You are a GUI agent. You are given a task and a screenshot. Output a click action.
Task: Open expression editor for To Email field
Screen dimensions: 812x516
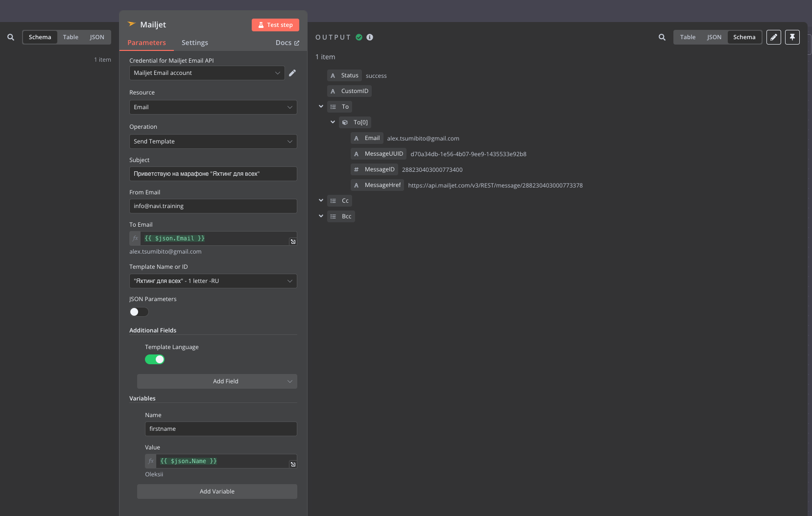(x=293, y=241)
